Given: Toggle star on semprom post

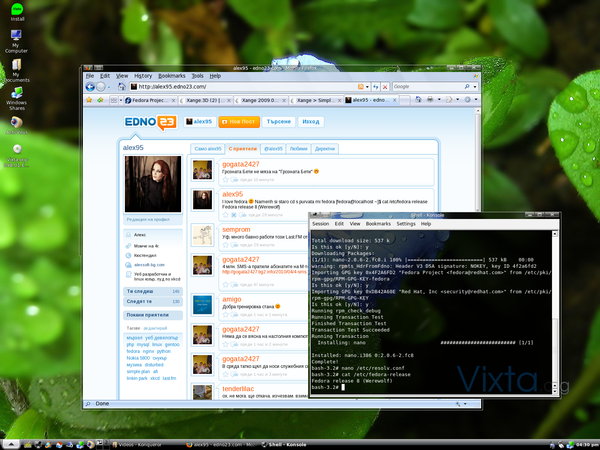Looking at the screenshot, I should 225,245.
